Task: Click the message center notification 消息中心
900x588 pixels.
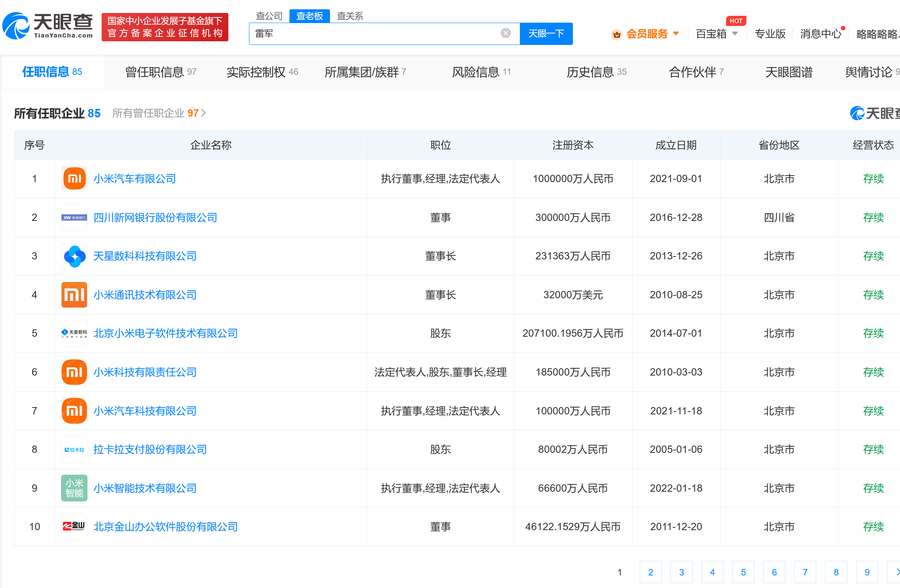Action: tap(821, 34)
